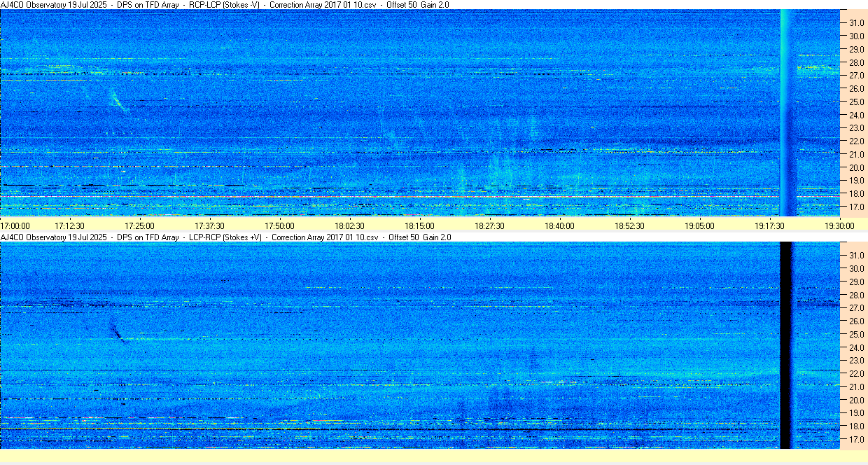This screenshot has height=465, width=868.
Task: Click 18.0 frequency label in LCP-RCP panel
Action: pos(857,427)
